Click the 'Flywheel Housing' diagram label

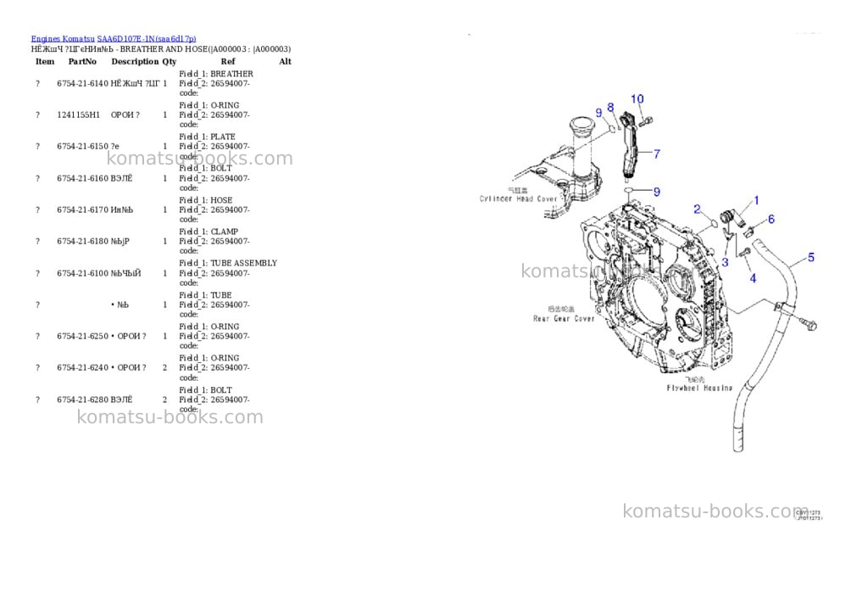point(699,388)
